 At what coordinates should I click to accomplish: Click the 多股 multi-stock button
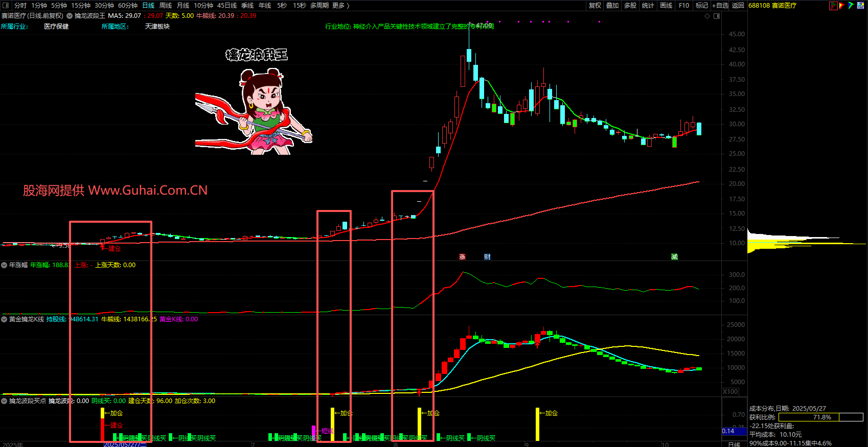[x=630, y=6]
